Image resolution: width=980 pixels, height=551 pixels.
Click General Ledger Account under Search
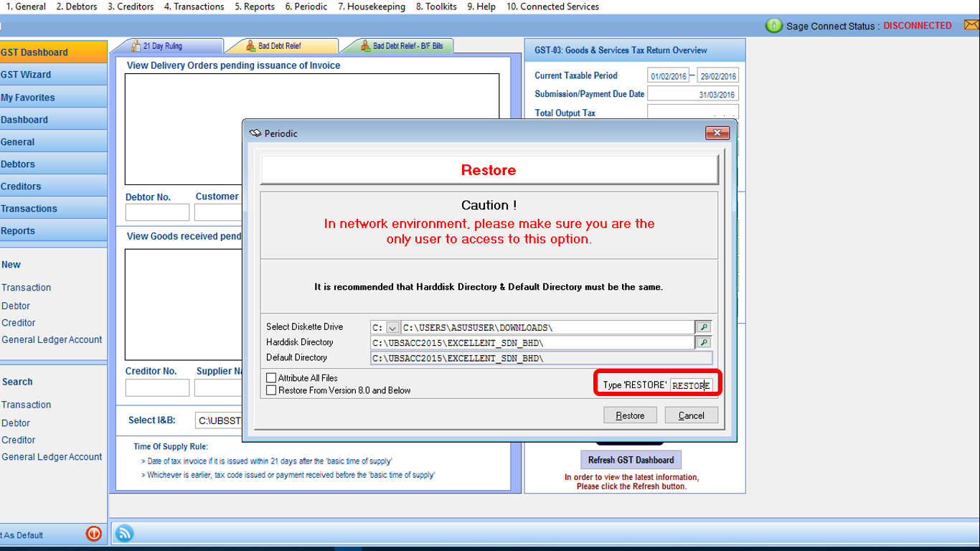point(52,457)
